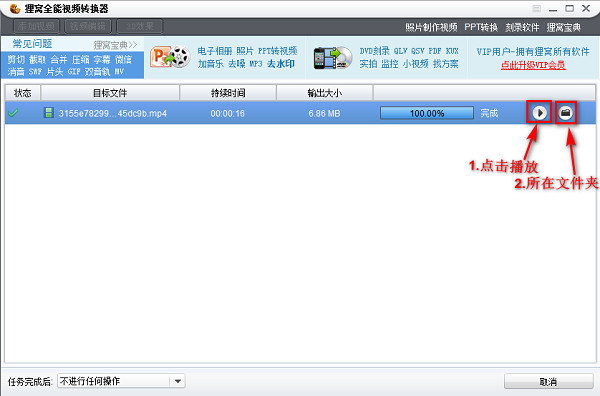The width and height of the screenshot is (600, 396).
Task: Click the 目标文件 column header
Action: point(110,93)
